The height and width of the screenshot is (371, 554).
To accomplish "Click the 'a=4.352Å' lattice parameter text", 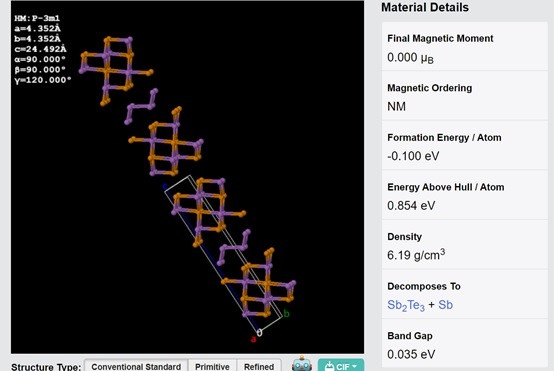I will coord(37,29).
